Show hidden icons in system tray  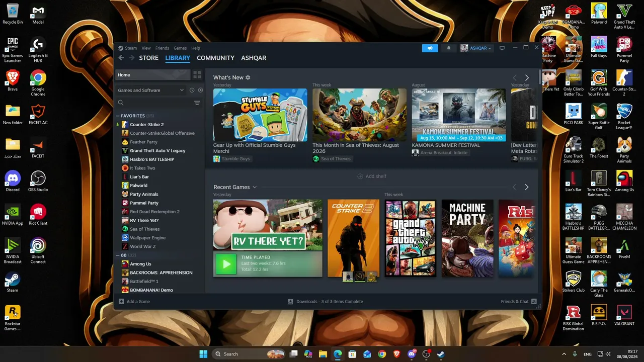coord(563,354)
